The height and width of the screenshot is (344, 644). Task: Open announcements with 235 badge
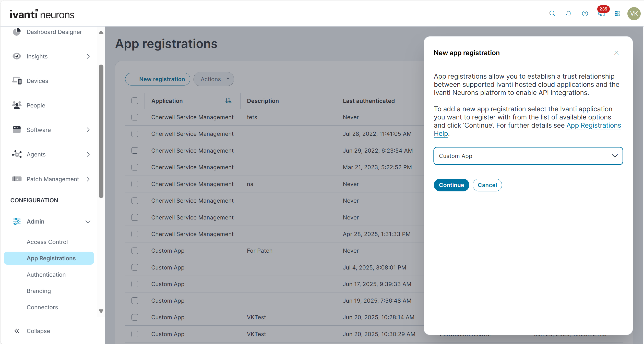pyautogui.click(x=602, y=13)
